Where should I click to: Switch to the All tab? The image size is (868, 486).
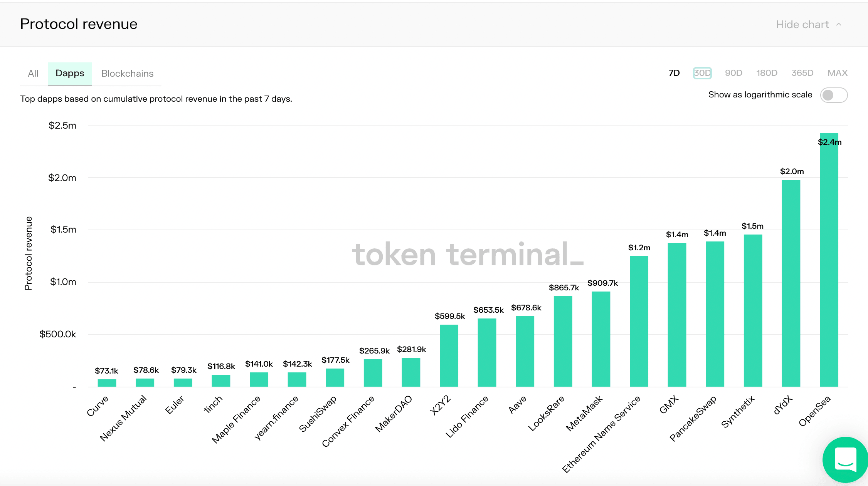pos(33,73)
